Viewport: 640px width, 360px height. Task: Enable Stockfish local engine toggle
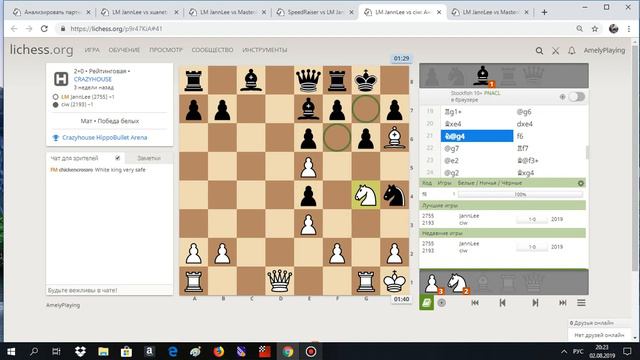(x=577, y=97)
